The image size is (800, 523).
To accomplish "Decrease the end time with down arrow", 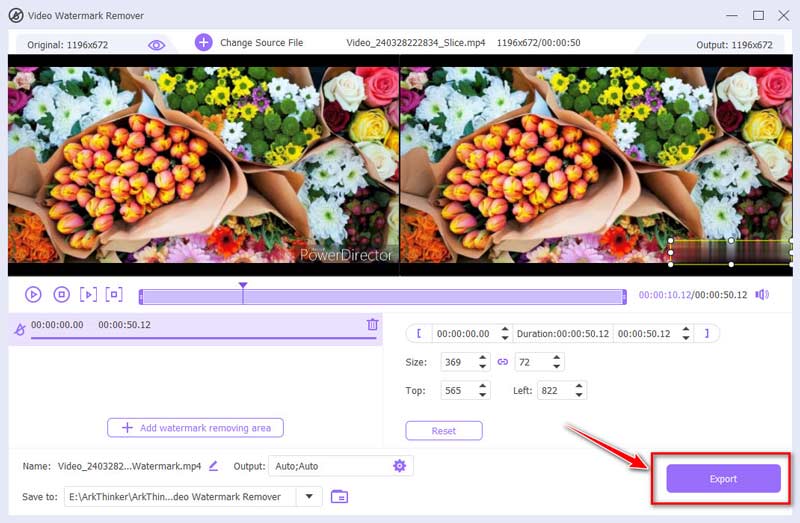I will click(x=686, y=338).
